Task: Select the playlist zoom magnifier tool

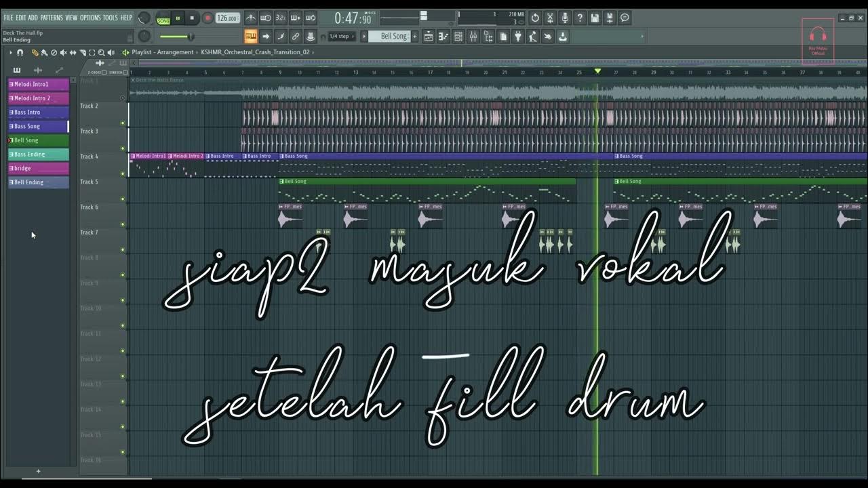Action: tap(101, 52)
